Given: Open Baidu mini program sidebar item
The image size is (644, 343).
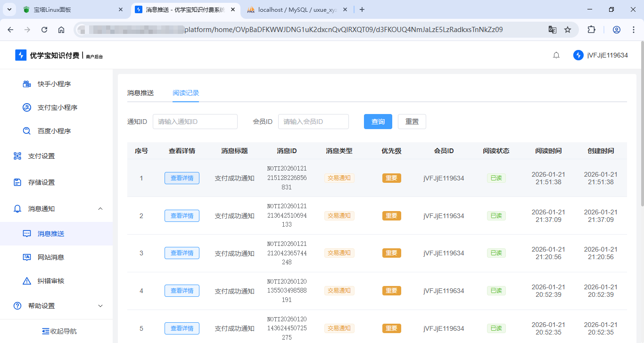Looking at the screenshot, I should (x=54, y=131).
